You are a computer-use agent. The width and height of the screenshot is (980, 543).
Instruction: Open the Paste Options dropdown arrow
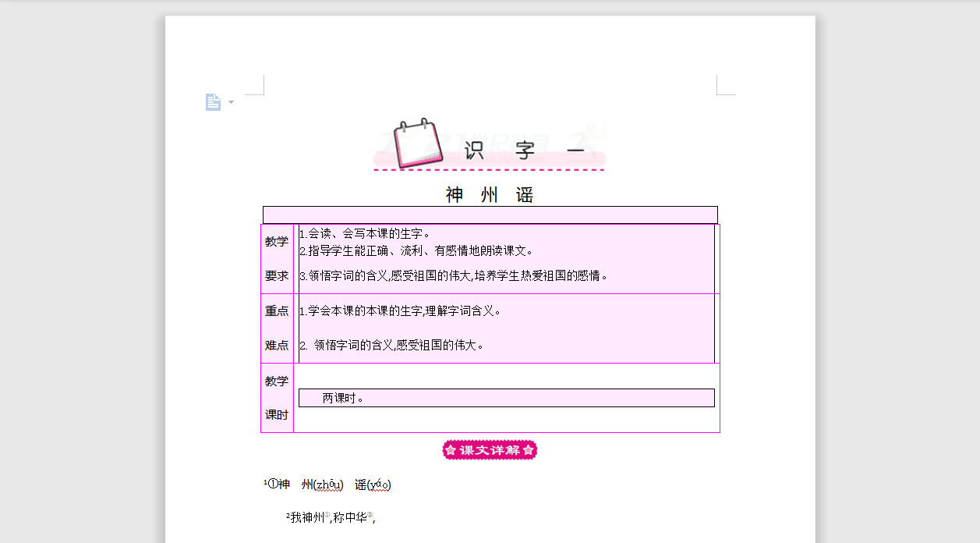click(230, 102)
